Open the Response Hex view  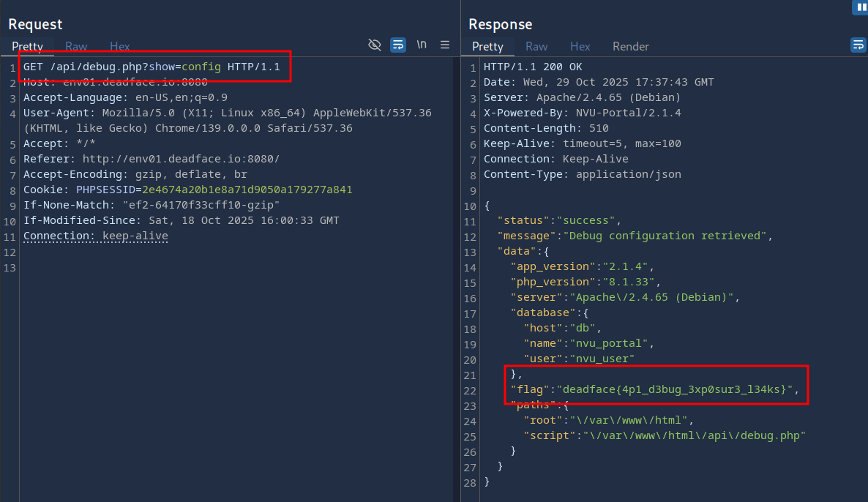[x=580, y=46]
